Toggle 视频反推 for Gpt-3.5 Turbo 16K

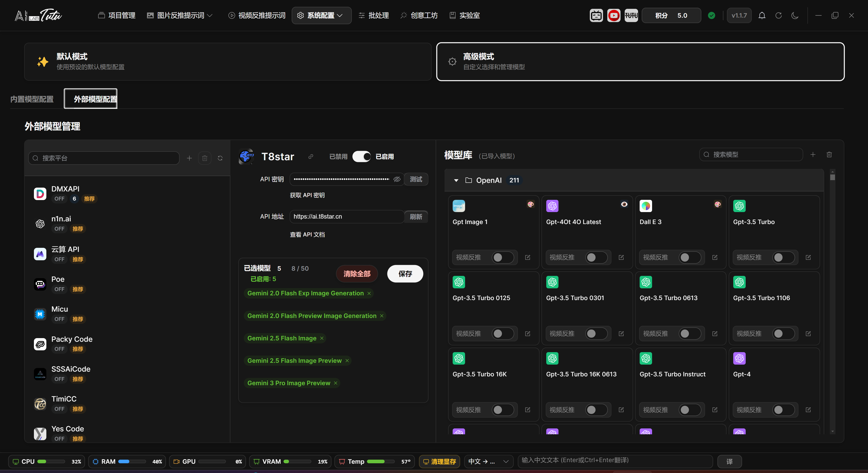pyautogui.click(x=502, y=410)
